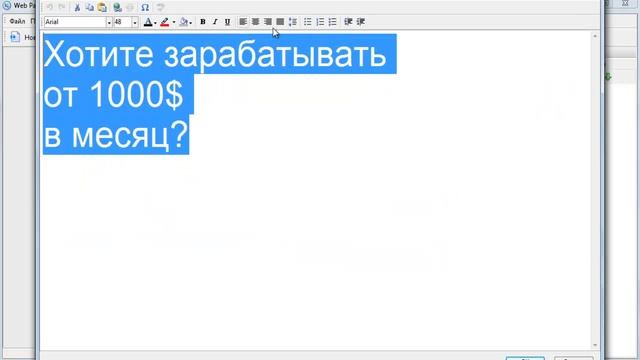Image resolution: width=640 pixels, height=360 pixels.
Task: Apply background fill bucket color
Action: coord(183,22)
